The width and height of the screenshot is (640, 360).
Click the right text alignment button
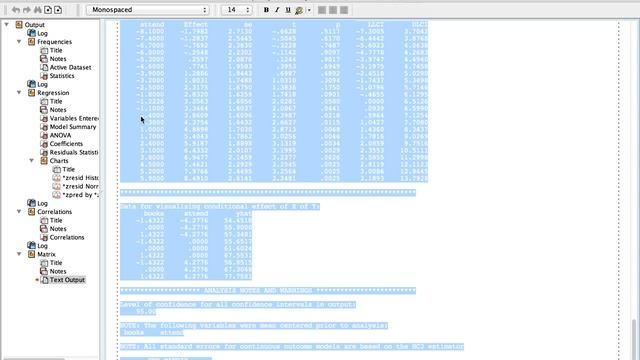(x=344, y=10)
